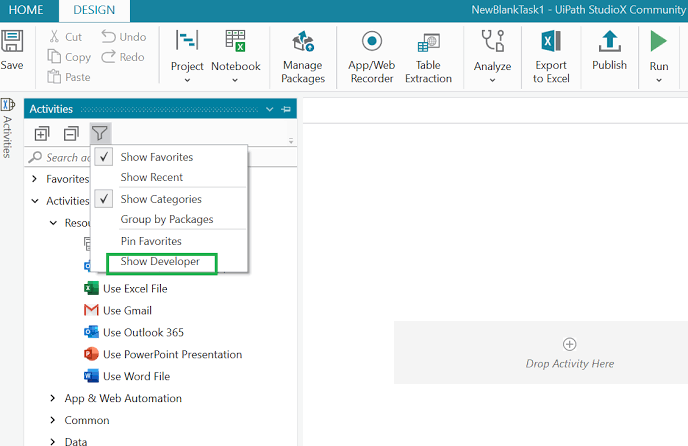Screen dimensions: 688x446
Task: Click Export to Excel
Action: (551, 57)
